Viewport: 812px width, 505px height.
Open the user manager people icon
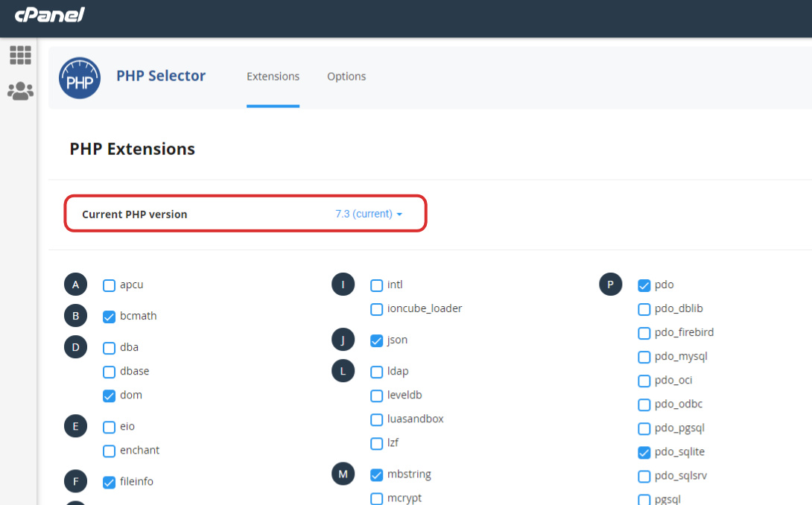pyautogui.click(x=20, y=92)
